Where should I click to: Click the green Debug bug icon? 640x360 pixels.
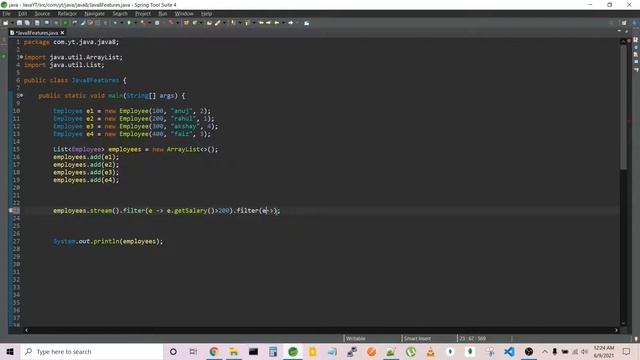pos(115,23)
